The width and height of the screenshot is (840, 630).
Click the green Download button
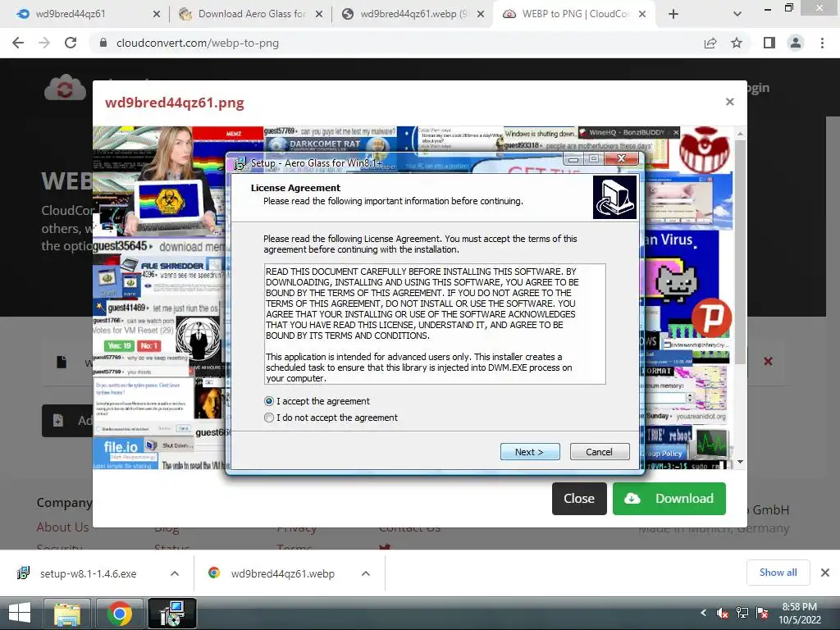tap(669, 499)
